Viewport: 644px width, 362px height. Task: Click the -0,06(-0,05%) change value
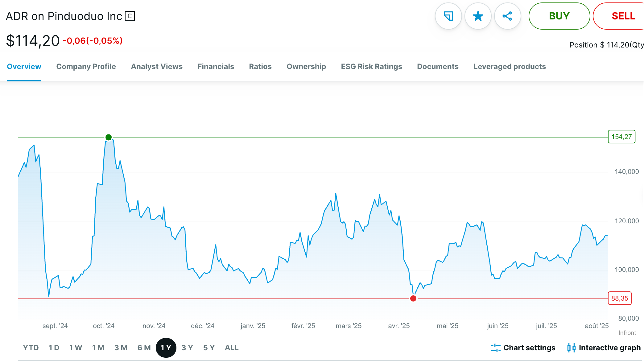click(93, 41)
